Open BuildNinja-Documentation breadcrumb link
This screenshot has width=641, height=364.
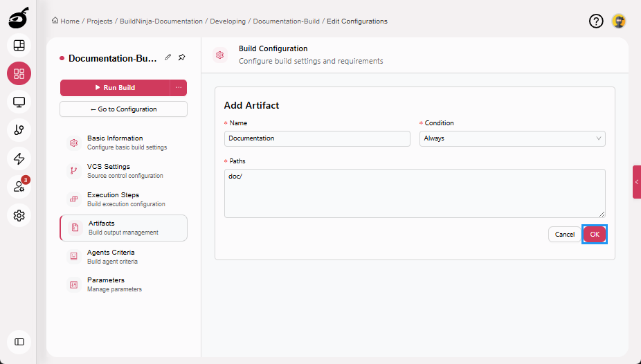(x=161, y=21)
